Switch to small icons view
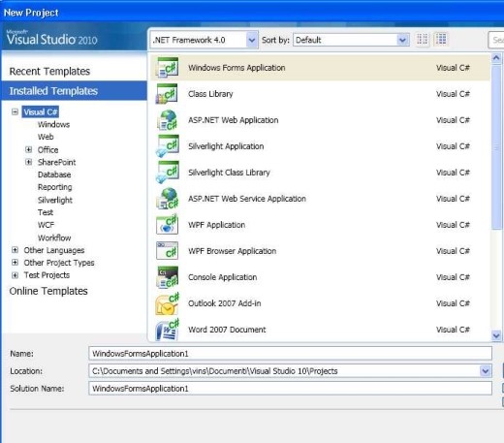The image size is (504, 443). [423, 40]
